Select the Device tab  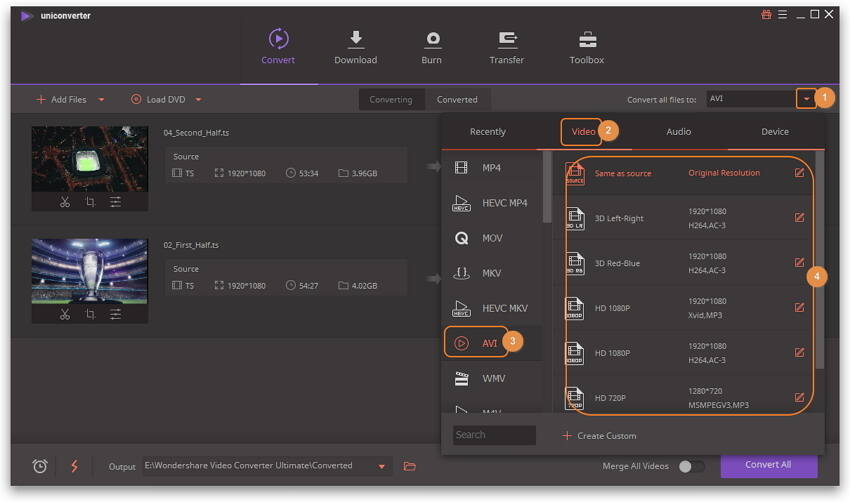point(775,132)
